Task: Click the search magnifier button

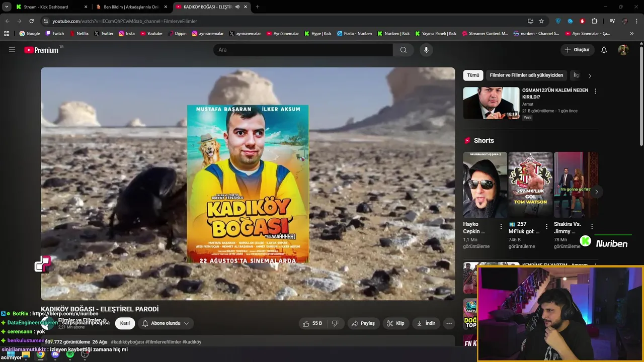Action: 404,50
